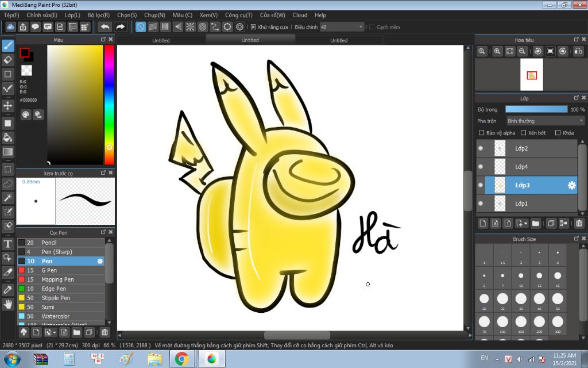
Task: Open the Điều chỉnh correction value dropdown
Action: pos(342,27)
